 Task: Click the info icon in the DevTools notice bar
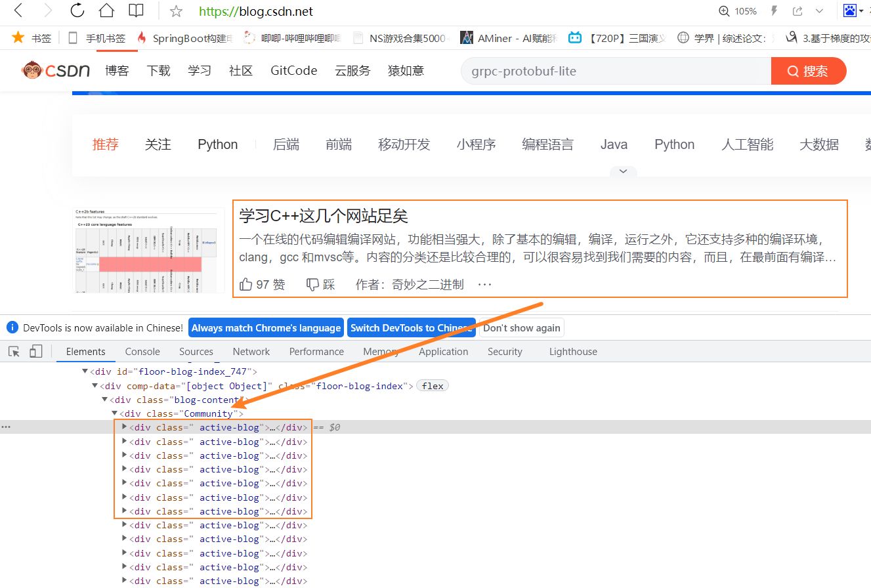(x=12, y=327)
